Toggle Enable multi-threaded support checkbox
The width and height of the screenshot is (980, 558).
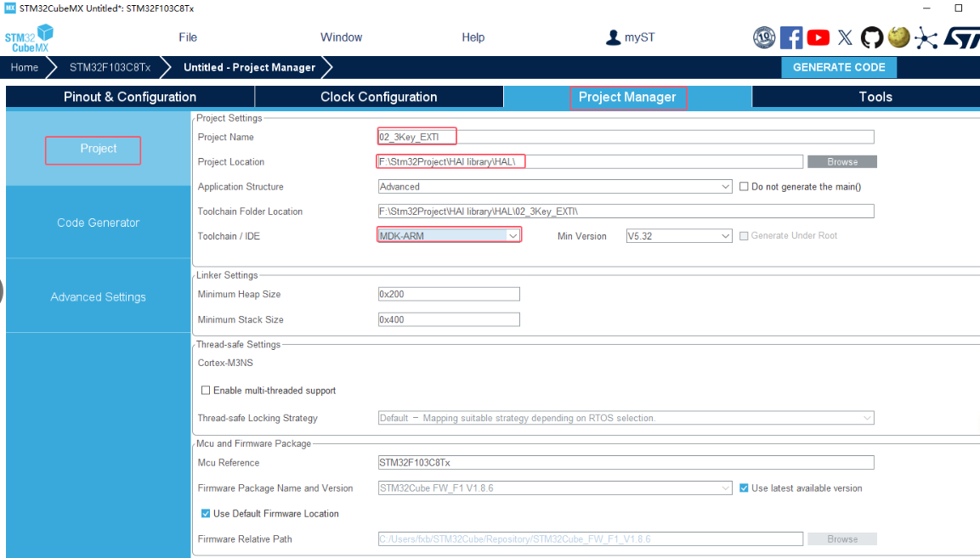click(206, 390)
